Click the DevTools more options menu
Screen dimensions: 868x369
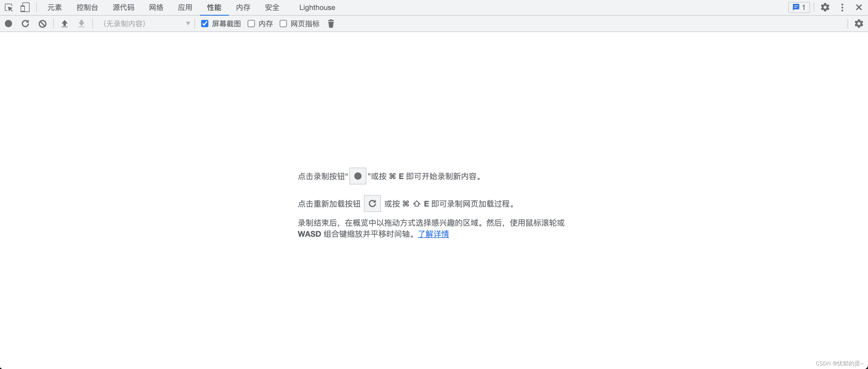841,7
